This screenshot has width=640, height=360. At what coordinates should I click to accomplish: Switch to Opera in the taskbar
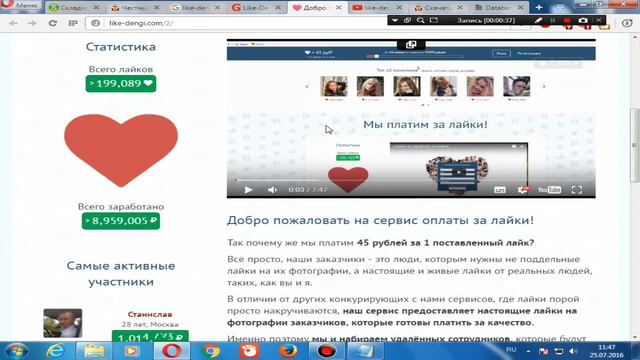click(x=172, y=351)
